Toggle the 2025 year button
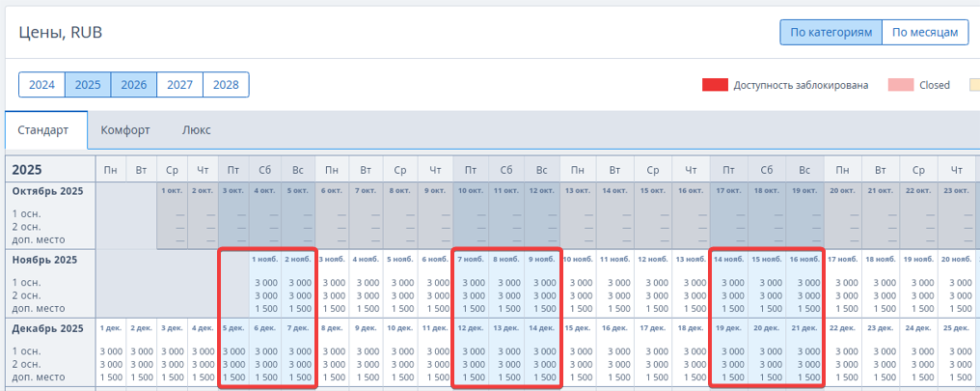The width and height of the screenshot is (980, 391). coord(88,85)
